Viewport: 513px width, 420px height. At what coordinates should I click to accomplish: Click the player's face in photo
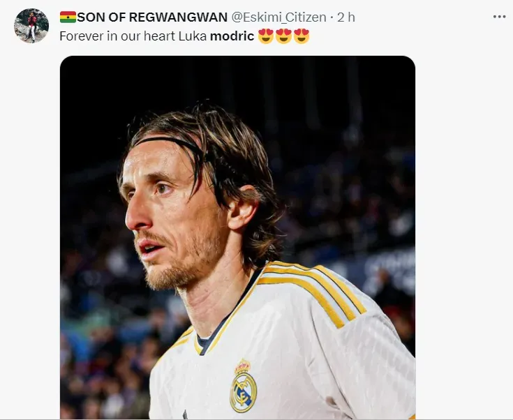170,213
